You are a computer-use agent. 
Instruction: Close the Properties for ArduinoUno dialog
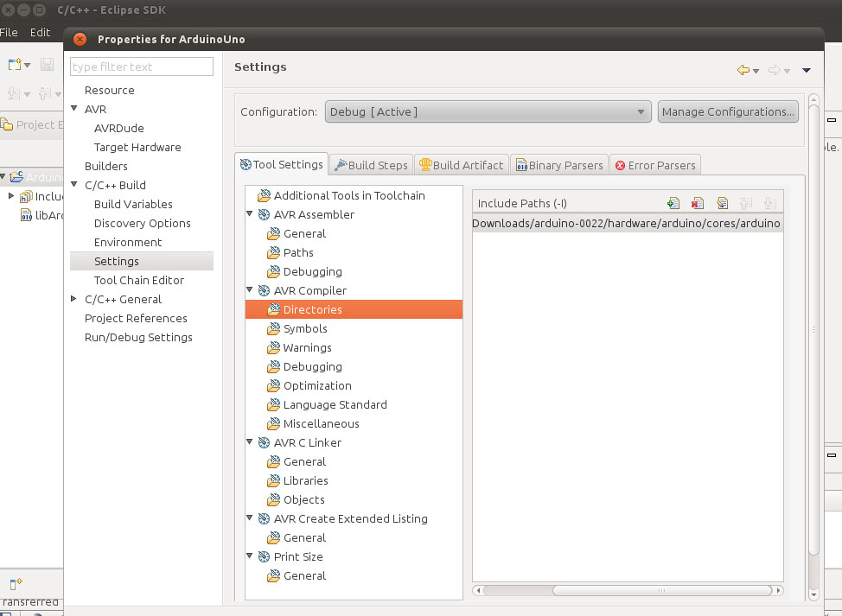(80, 39)
